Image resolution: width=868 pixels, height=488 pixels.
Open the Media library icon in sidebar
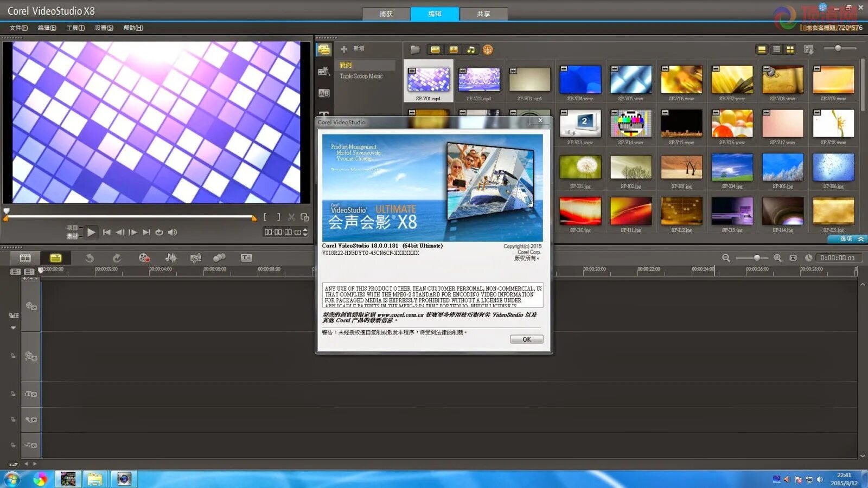pyautogui.click(x=324, y=49)
